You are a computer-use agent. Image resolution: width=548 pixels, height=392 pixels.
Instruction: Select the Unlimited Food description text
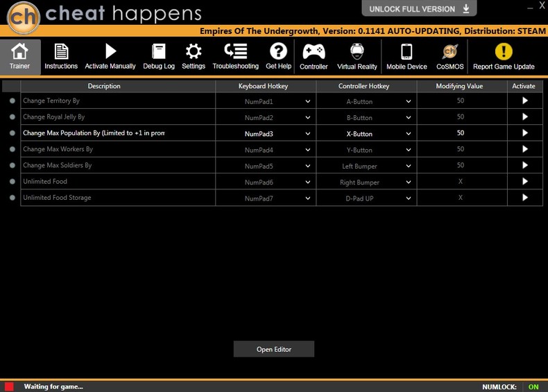pos(45,181)
